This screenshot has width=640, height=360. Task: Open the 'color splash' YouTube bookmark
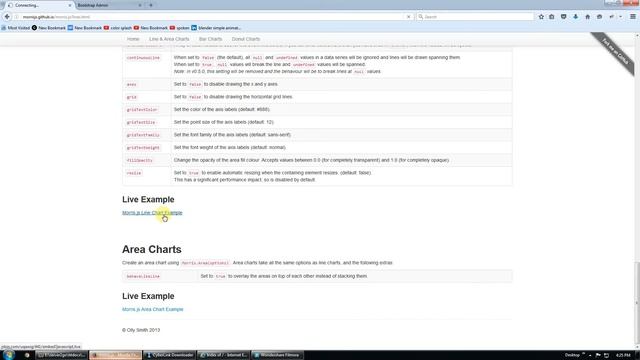coord(118,28)
